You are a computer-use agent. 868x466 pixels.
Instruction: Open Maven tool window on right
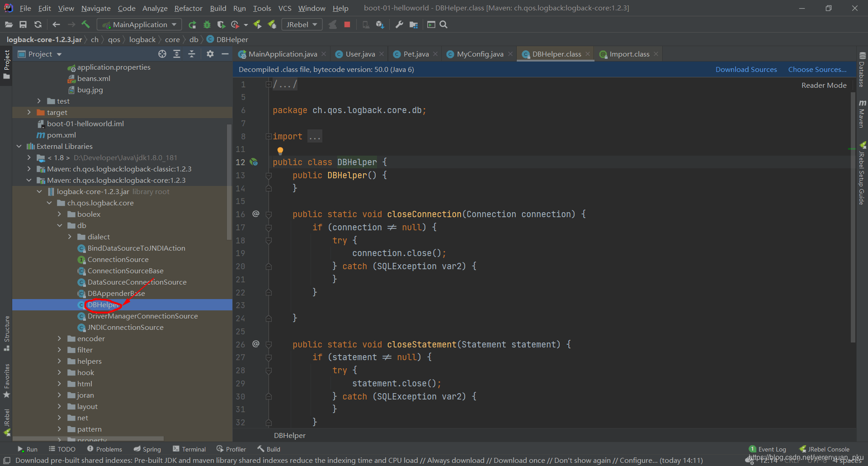coord(862,114)
